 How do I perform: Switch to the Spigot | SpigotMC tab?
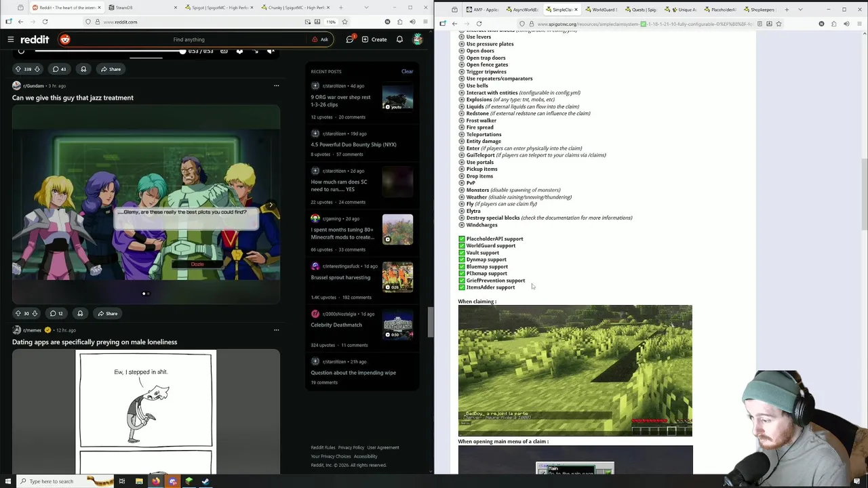218,7
